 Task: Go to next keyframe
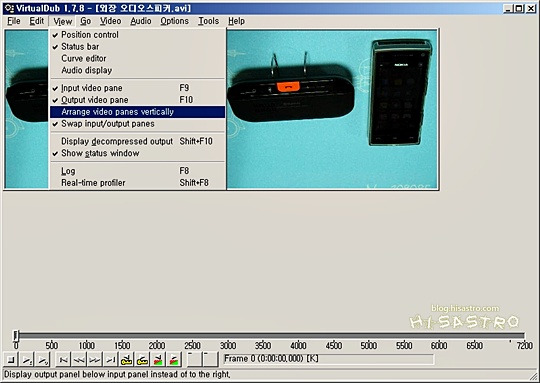pyautogui.click(x=142, y=360)
